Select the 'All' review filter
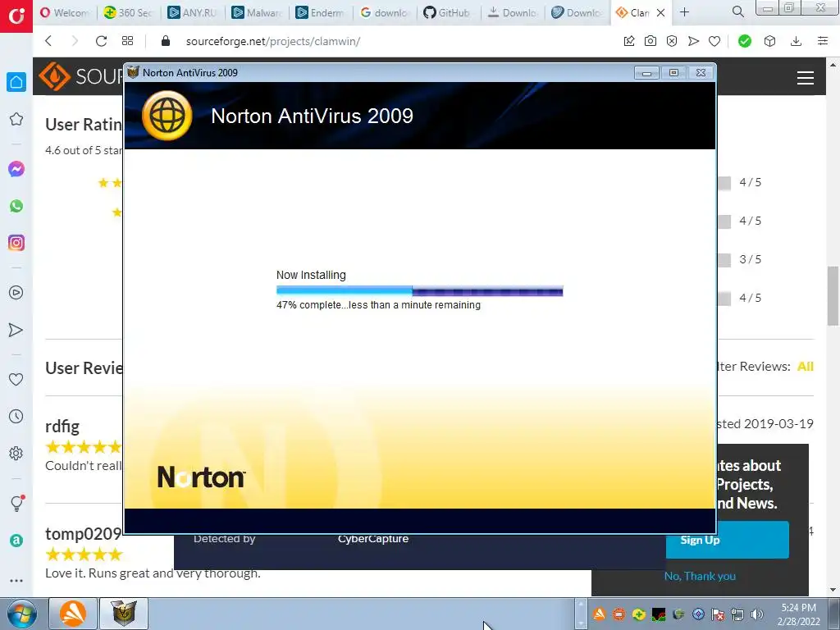 click(x=806, y=367)
